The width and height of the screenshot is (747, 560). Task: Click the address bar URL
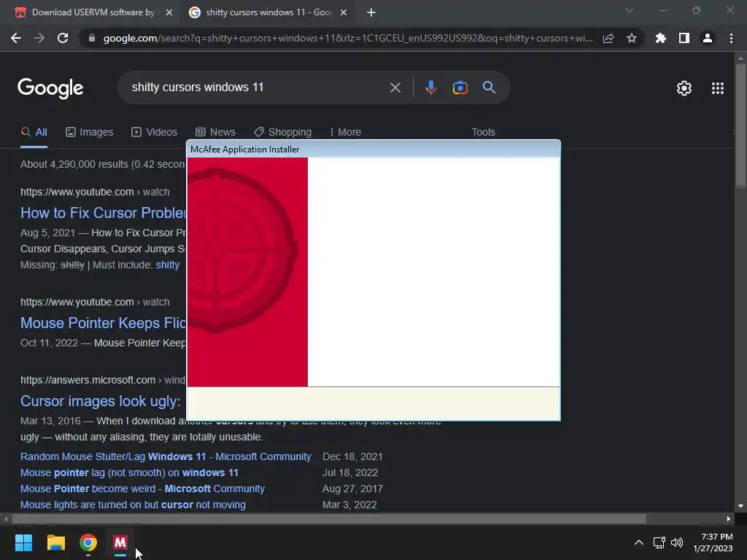[x=348, y=38]
